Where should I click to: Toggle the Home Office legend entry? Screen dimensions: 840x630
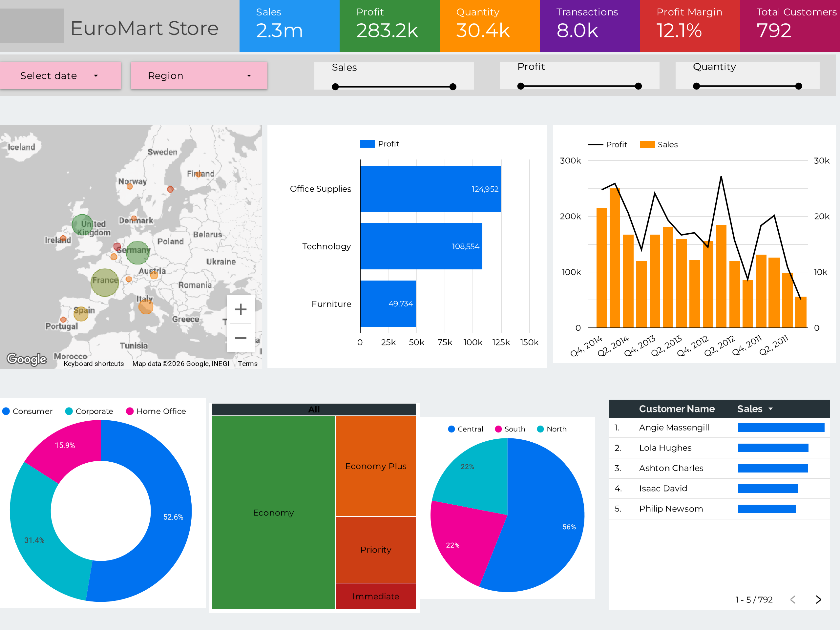coord(156,411)
